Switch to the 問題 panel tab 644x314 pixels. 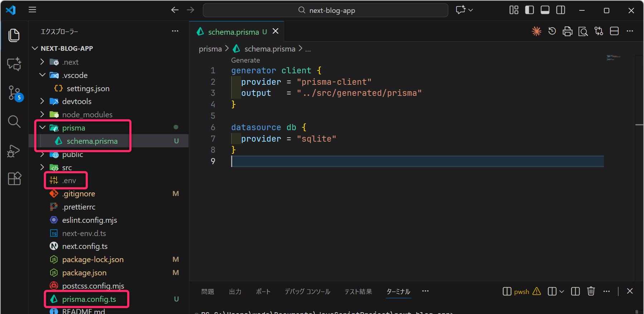pos(208,292)
